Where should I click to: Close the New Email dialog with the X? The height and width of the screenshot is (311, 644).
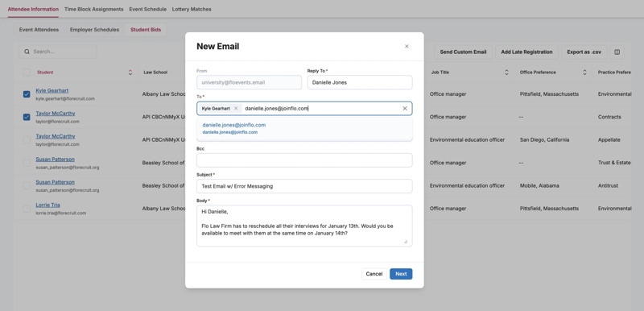[x=407, y=47]
